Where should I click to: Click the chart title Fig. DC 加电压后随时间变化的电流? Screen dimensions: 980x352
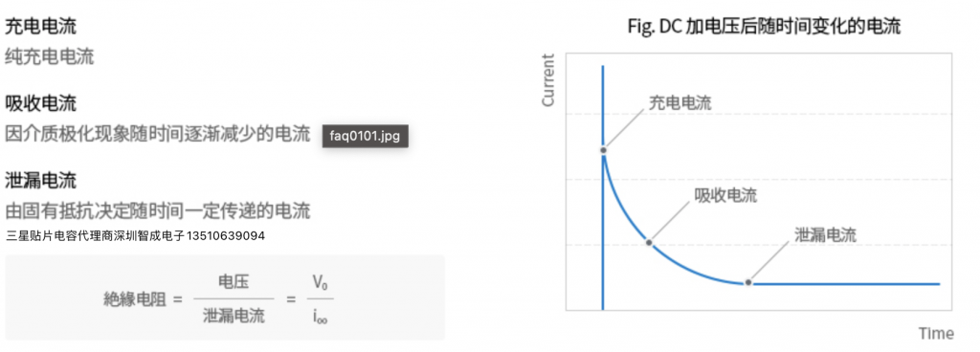pos(765,27)
